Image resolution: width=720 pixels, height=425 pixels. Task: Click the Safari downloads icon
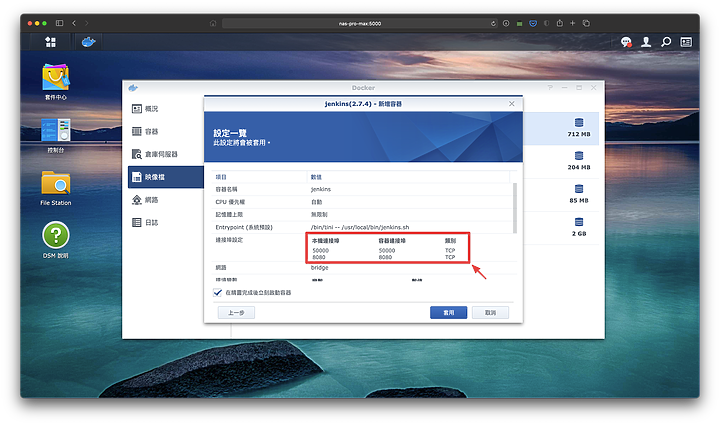pyautogui.click(x=506, y=23)
